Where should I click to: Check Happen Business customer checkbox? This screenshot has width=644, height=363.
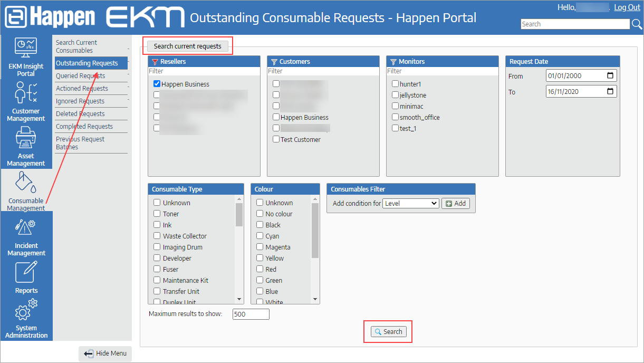(276, 117)
